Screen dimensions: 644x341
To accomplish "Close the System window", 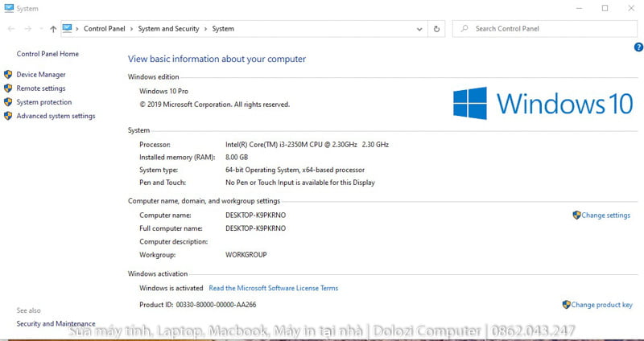I will 631,8.
